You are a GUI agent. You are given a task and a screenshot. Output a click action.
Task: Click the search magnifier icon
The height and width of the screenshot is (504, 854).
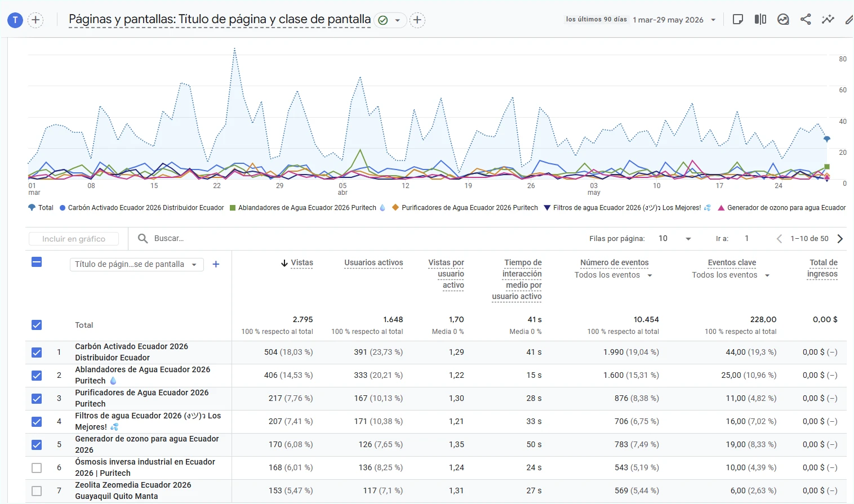point(143,239)
